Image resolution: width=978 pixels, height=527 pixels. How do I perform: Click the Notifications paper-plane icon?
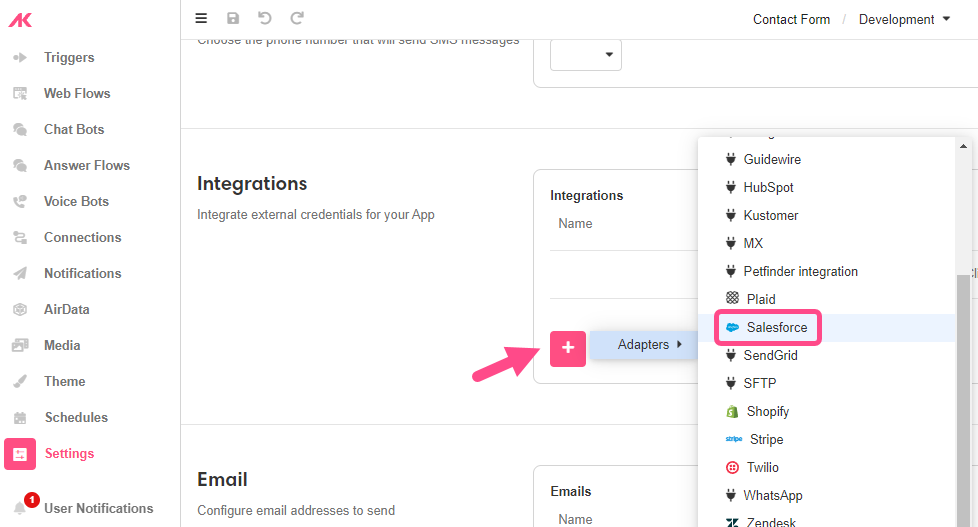tap(20, 273)
